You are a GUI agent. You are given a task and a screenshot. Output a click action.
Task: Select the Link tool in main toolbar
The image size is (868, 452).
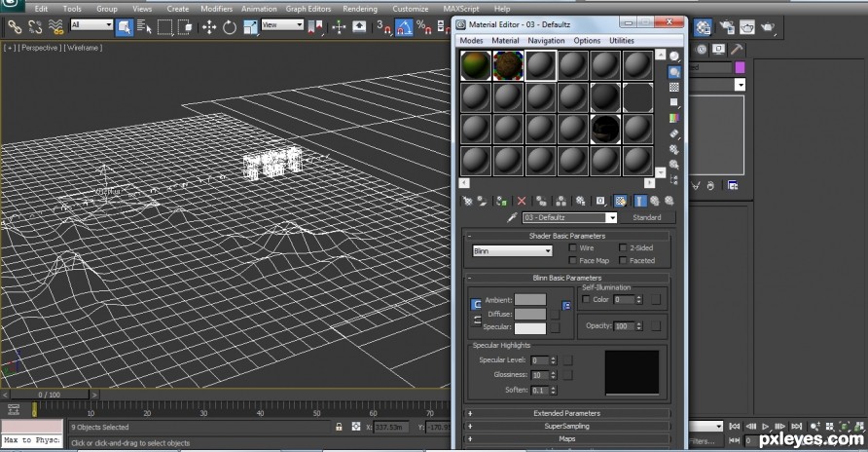tap(15, 26)
